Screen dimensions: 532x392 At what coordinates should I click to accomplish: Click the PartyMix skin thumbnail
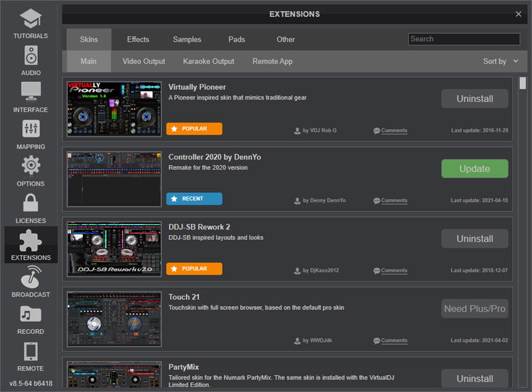[114, 374]
